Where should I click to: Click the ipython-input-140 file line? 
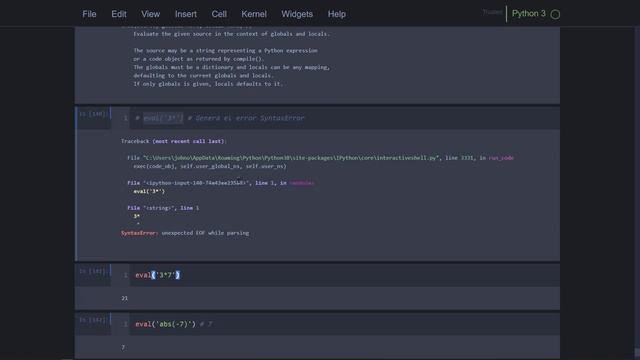[x=221, y=183]
